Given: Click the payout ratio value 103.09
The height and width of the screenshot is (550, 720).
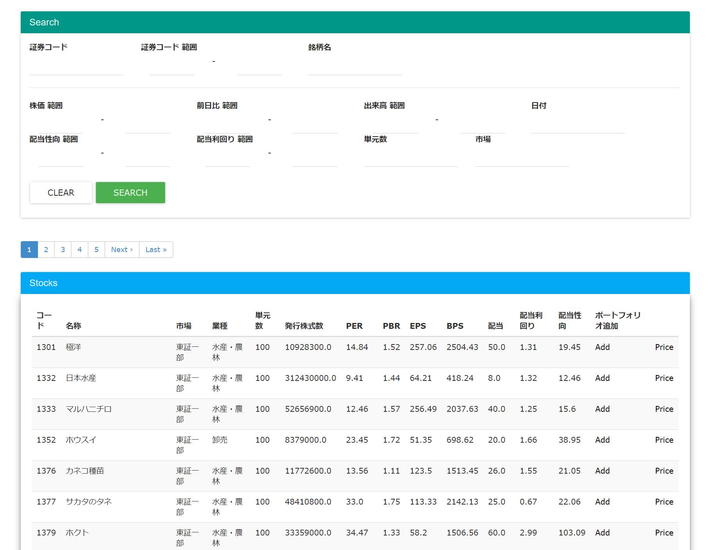Looking at the screenshot, I should (x=572, y=533).
